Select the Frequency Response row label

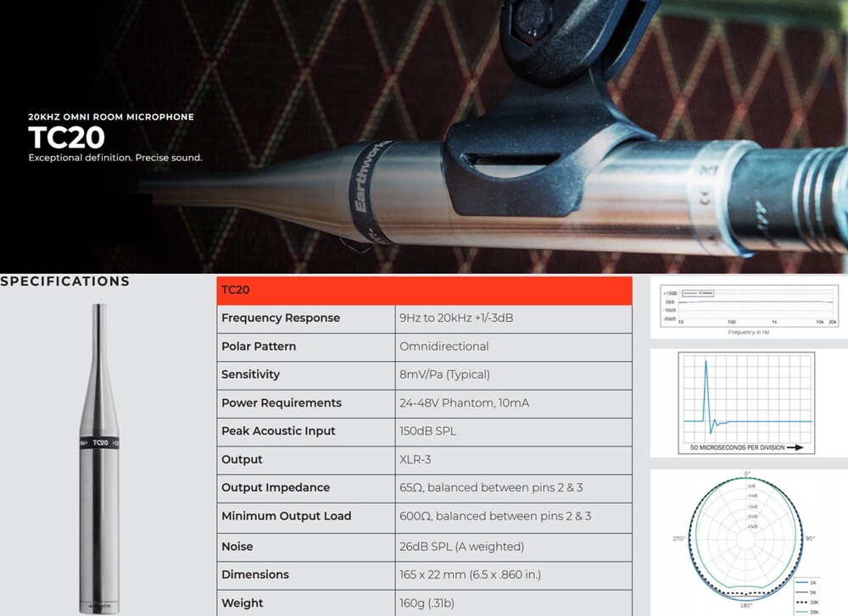point(281,318)
